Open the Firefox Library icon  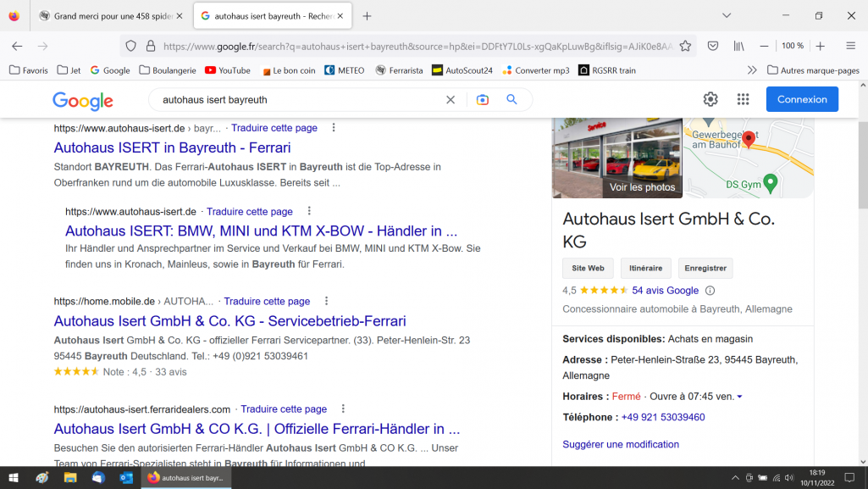pos(739,47)
